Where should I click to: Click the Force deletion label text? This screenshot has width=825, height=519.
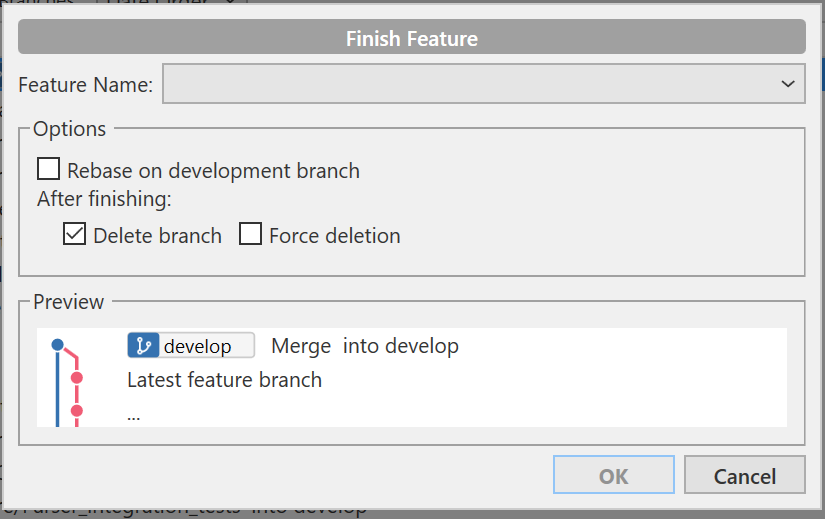335,236
